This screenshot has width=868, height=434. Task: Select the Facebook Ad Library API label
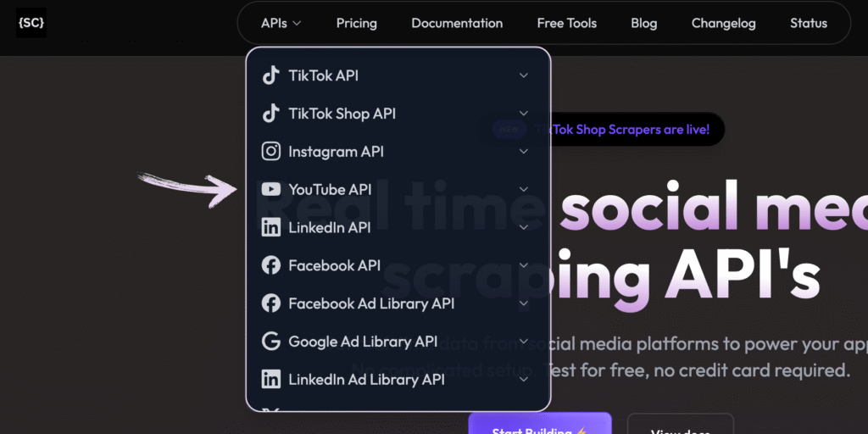(x=371, y=303)
